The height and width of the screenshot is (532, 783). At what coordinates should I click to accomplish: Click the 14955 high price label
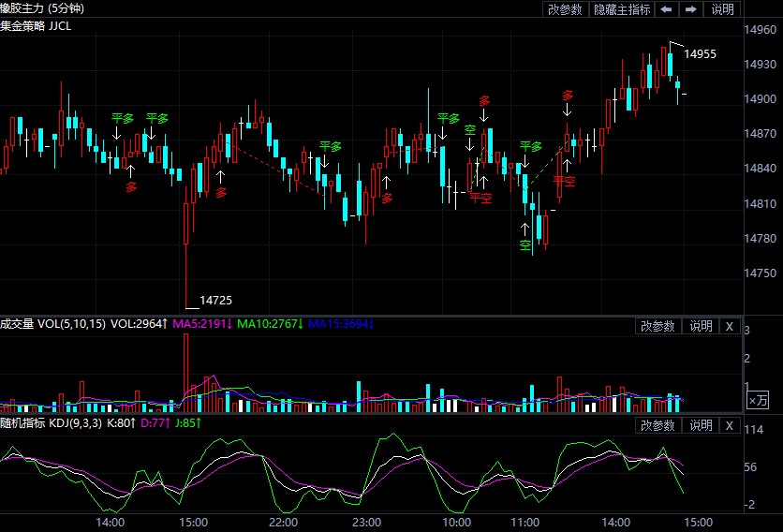[700, 54]
